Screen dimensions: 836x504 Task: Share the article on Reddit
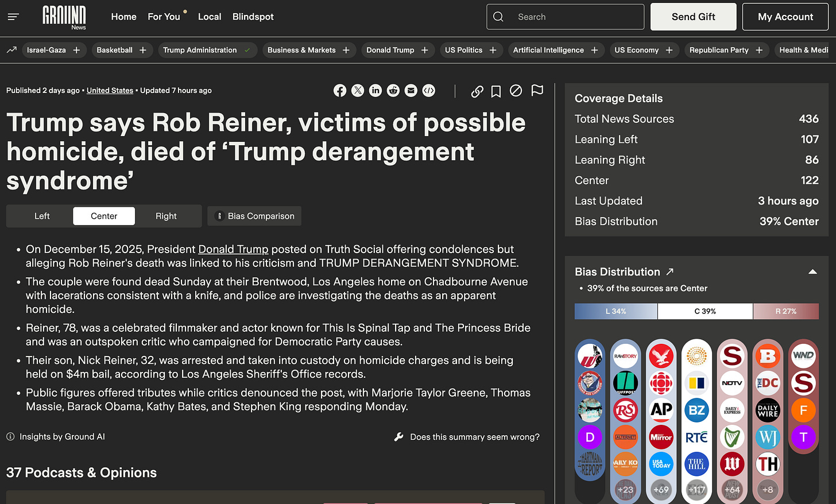393,91
